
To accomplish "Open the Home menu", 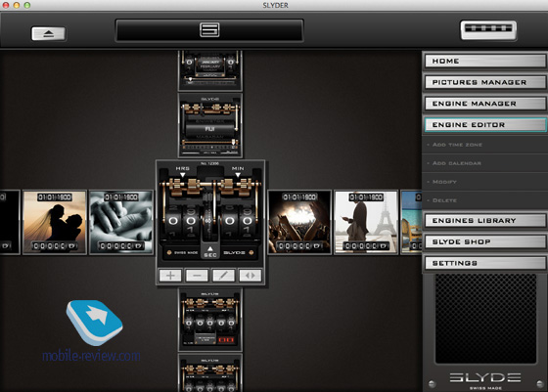I will click(x=485, y=61).
